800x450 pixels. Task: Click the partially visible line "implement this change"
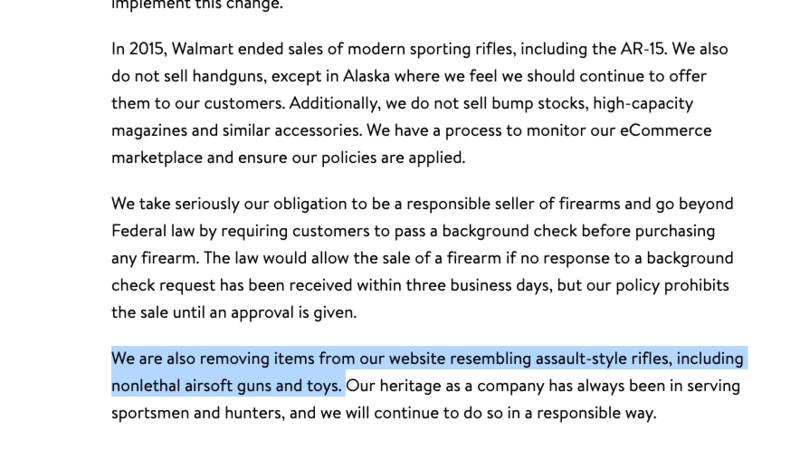click(x=197, y=5)
